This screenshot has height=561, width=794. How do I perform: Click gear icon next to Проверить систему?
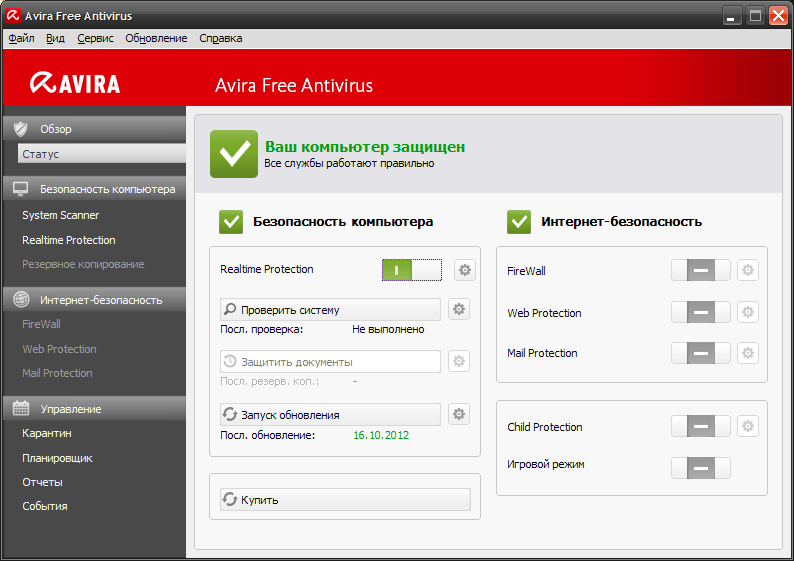(x=459, y=310)
